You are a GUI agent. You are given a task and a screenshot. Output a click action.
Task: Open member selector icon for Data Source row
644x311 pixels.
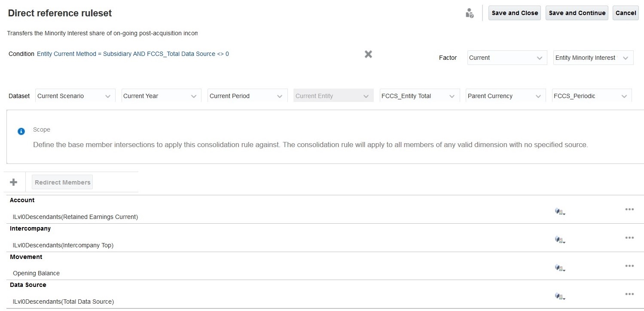pos(559,296)
